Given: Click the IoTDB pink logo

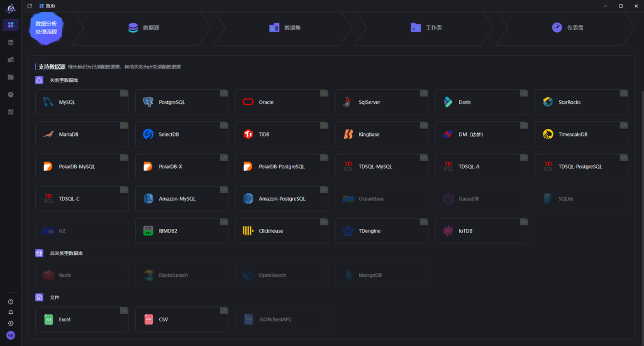Looking at the screenshot, I should pos(448,230).
